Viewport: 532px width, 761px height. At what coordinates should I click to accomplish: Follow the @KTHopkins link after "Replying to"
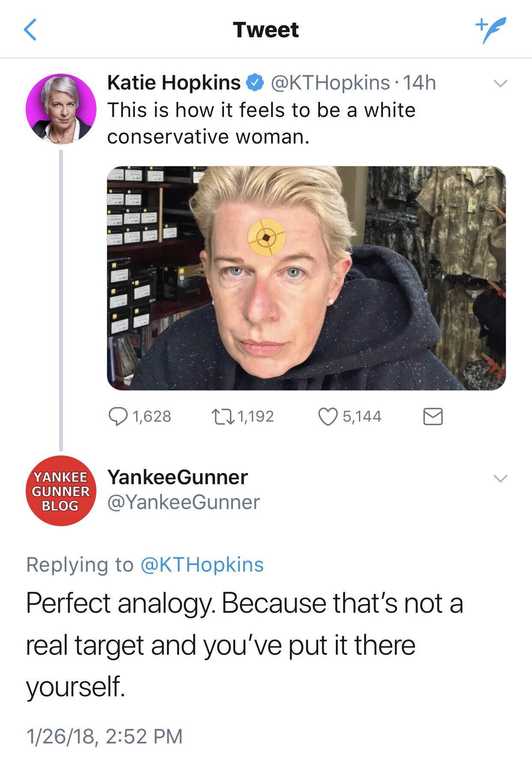coord(202,565)
